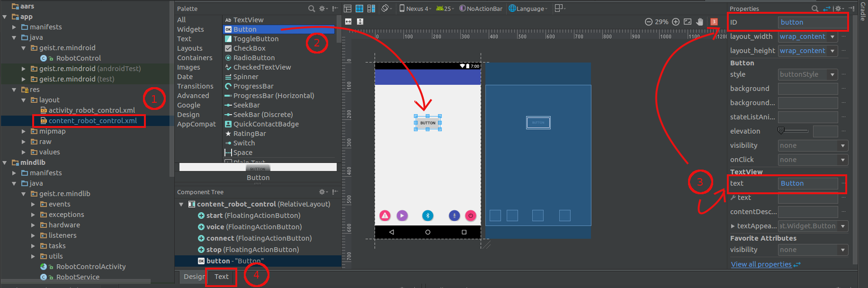Collapse the res folder in project tree
This screenshot has width=868, height=288.
pyautogui.click(x=14, y=90)
